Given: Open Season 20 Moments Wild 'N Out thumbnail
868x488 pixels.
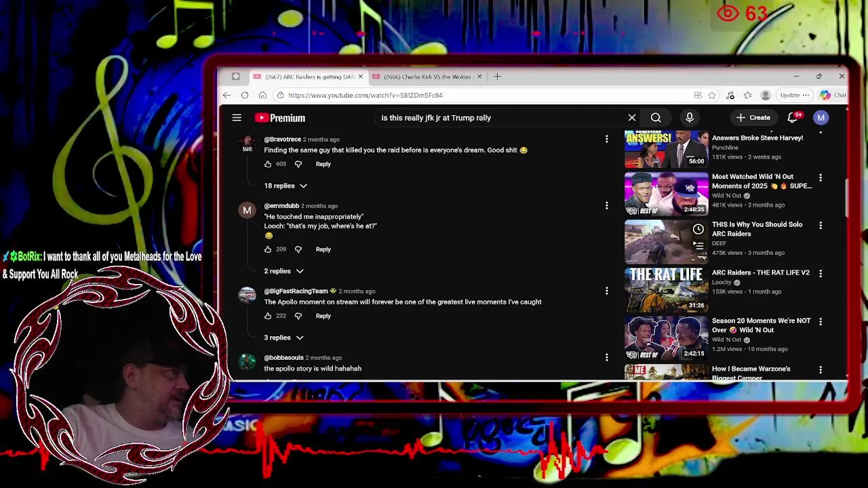Looking at the screenshot, I should click(x=666, y=338).
